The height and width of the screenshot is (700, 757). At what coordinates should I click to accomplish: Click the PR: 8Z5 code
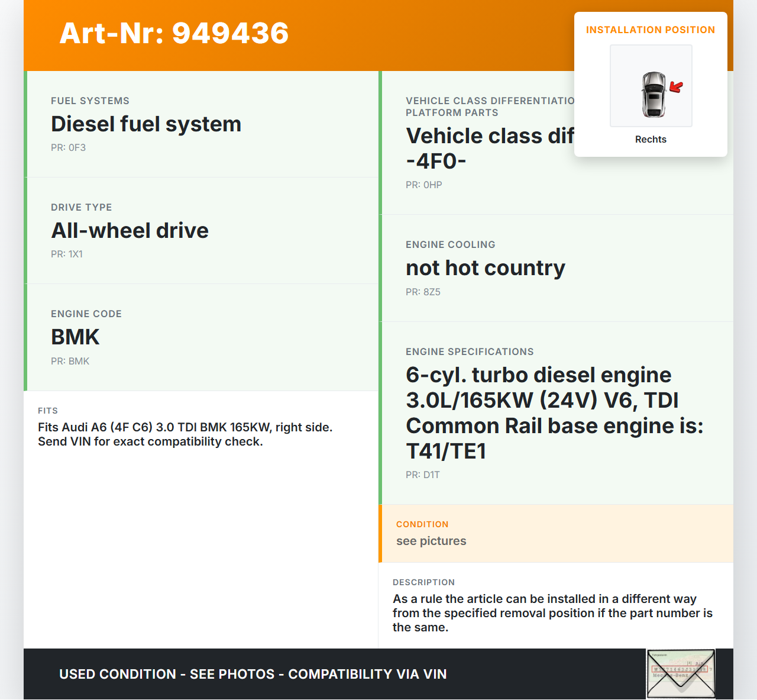(423, 292)
